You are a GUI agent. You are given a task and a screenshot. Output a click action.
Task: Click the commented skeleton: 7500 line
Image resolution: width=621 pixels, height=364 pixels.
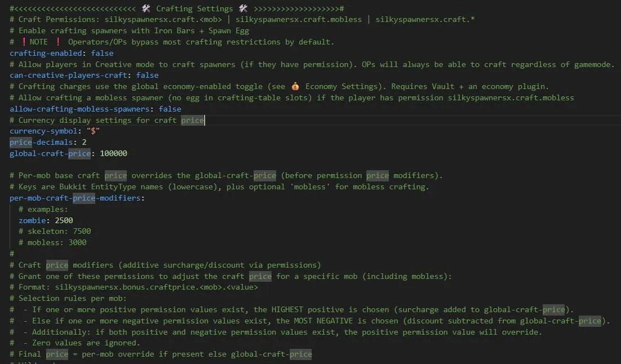(x=55, y=232)
